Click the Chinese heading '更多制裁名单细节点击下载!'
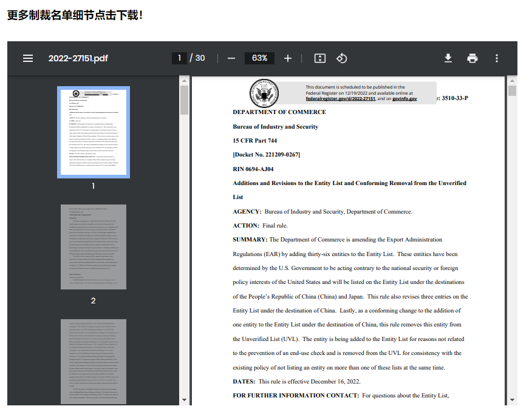The image size is (532, 409). point(75,15)
